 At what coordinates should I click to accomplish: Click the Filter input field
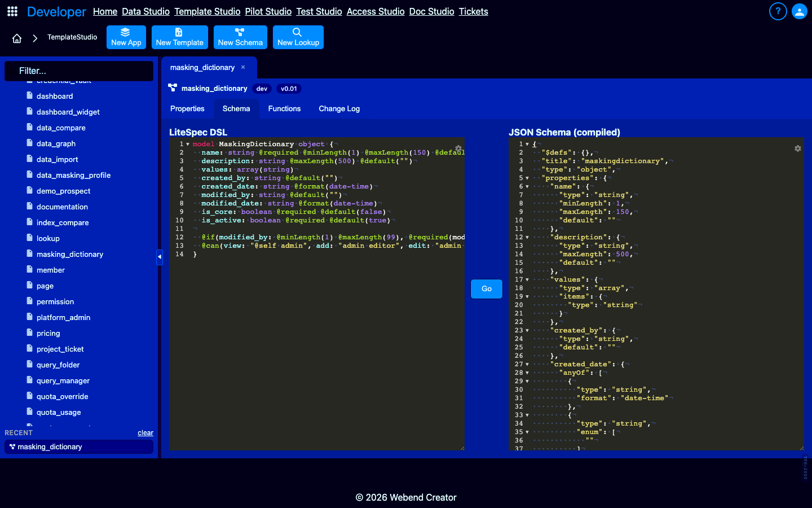point(79,71)
